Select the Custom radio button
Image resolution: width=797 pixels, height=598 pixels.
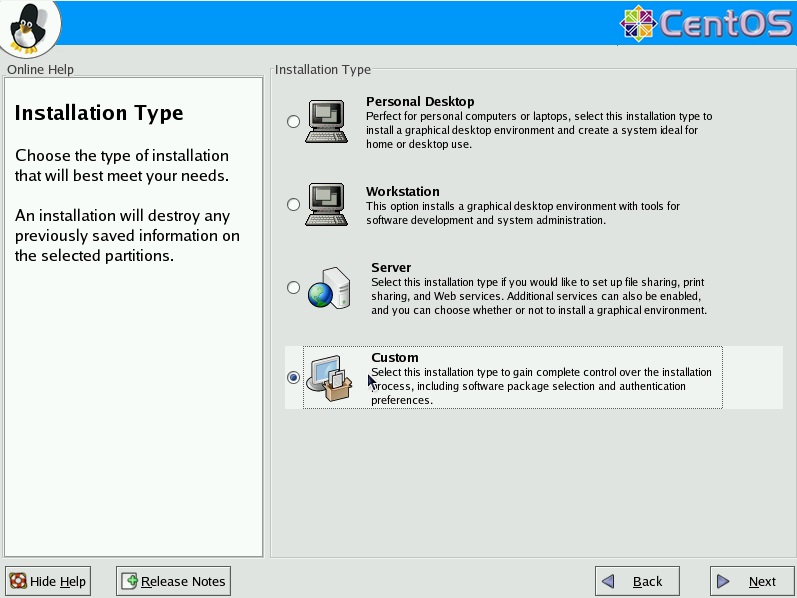[x=293, y=378]
